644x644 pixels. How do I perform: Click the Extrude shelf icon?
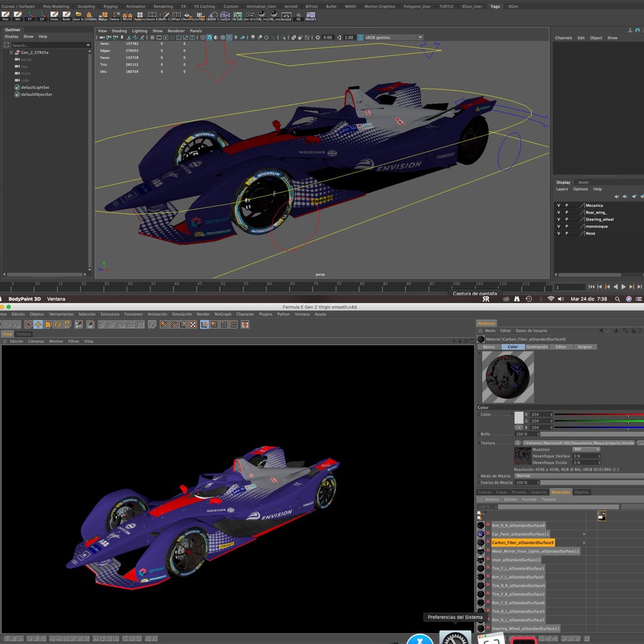tap(91, 16)
